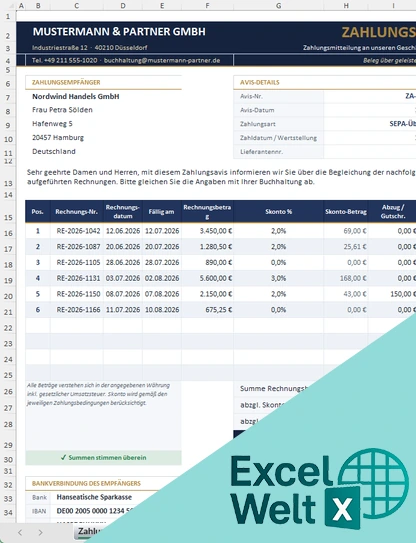This screenshot has height=543, width=416.
Task: Click the Avis-Nr. label cell
Action: (278, 96)
